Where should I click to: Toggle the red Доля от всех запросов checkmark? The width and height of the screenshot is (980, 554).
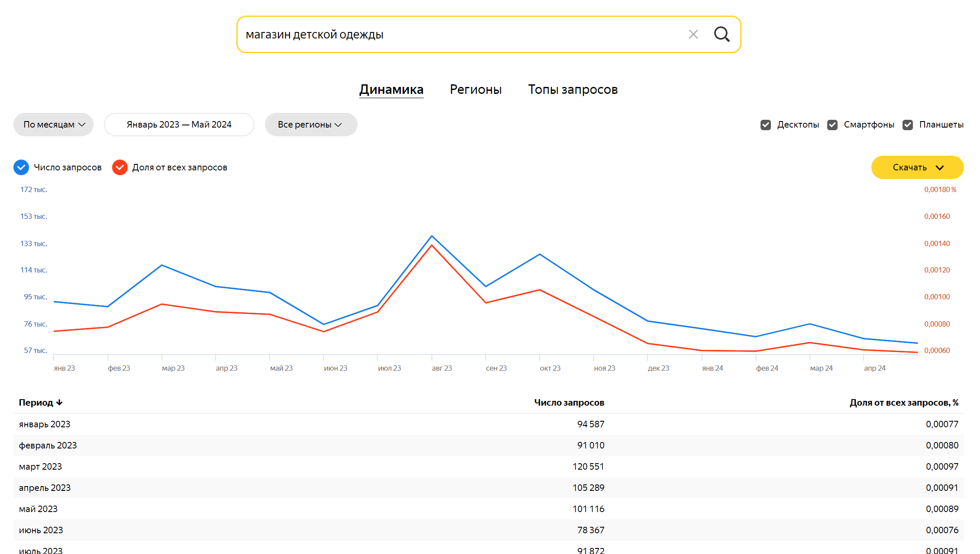click(x=120, y=167)
